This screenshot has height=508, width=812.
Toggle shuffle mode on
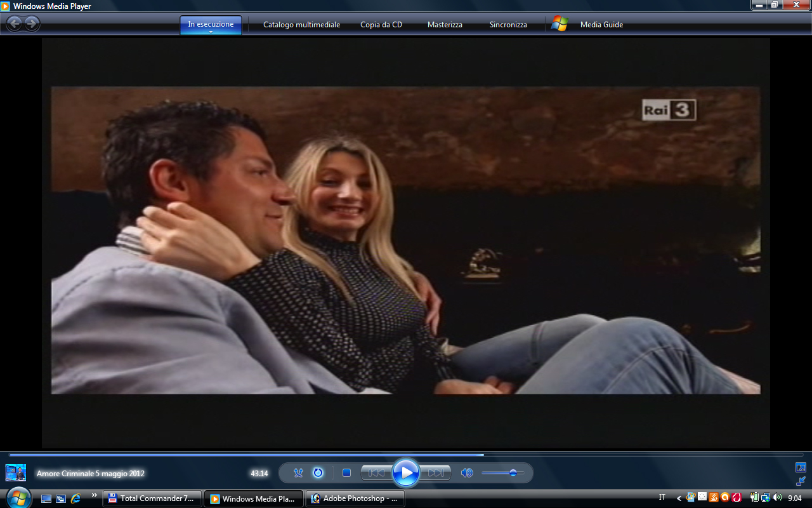point(298,472)
